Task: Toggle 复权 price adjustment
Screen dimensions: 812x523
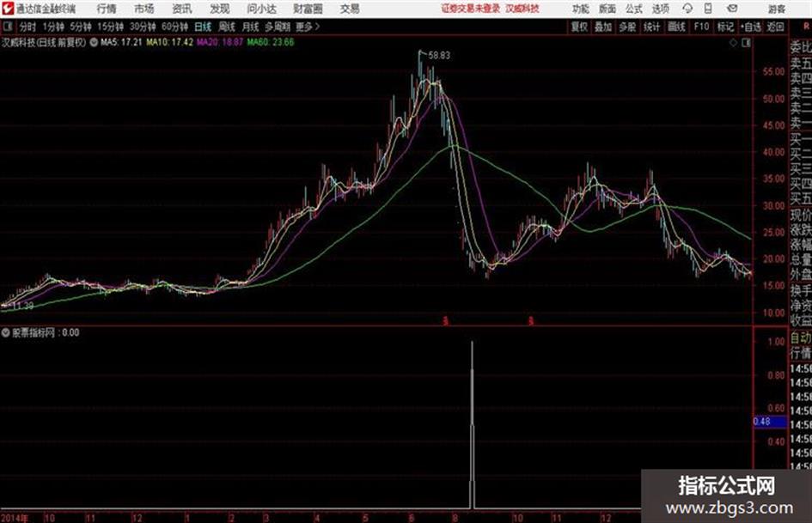Action: [579, 27]
